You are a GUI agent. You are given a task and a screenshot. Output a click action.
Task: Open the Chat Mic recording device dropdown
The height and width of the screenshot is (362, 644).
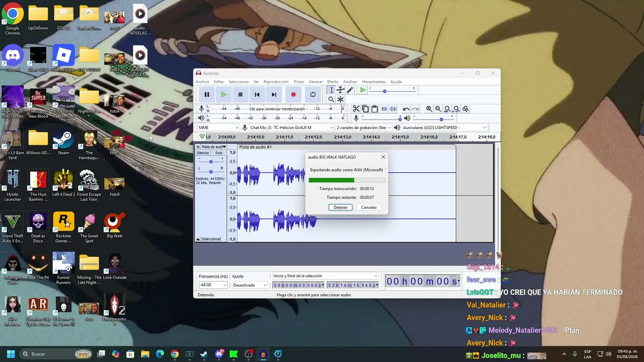(292, 128)
